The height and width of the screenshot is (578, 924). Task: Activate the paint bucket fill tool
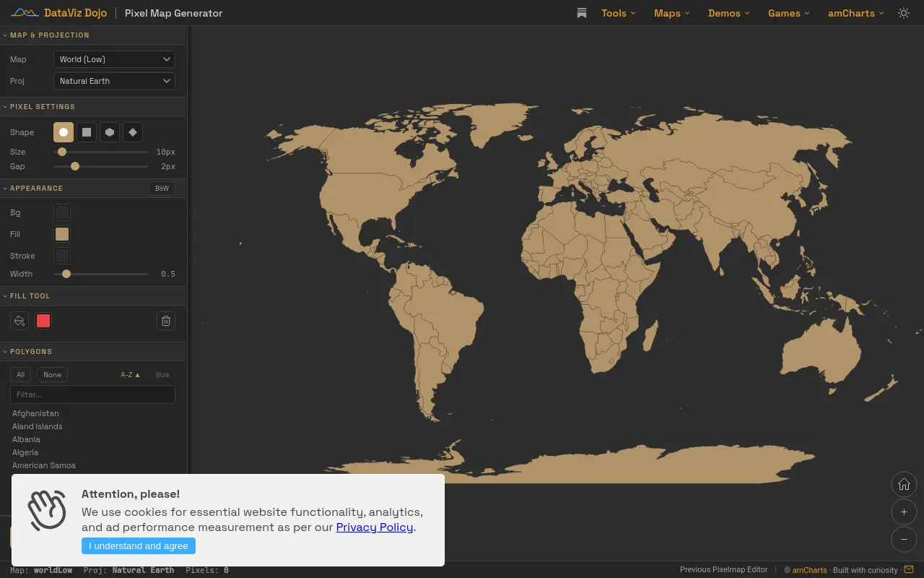pos(19,321)
